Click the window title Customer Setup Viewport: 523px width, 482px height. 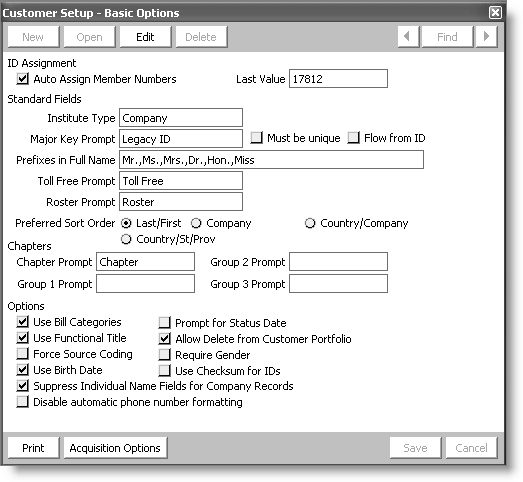91,13
